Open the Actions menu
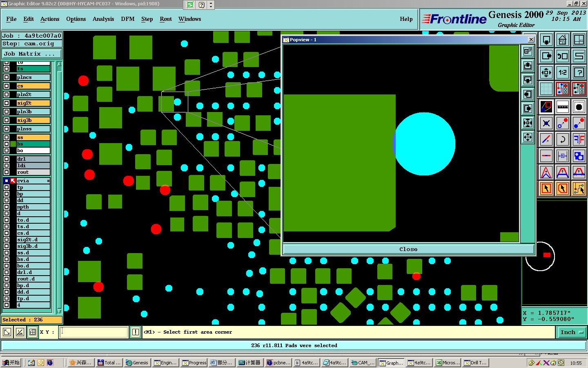 (50, 19)
